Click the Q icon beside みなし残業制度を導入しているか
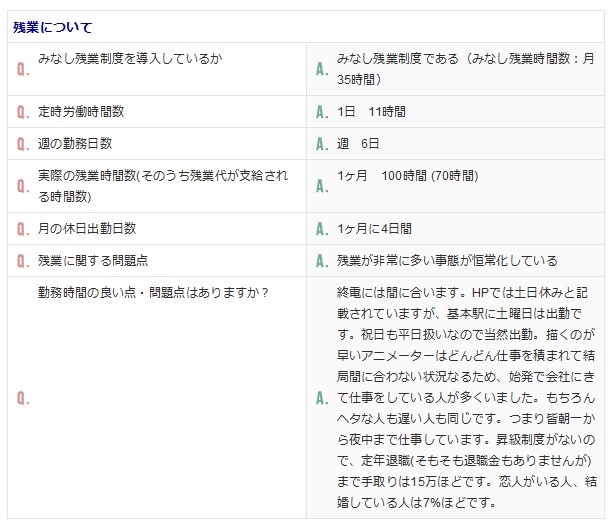615x528 pixels. (x=23, y=69)
